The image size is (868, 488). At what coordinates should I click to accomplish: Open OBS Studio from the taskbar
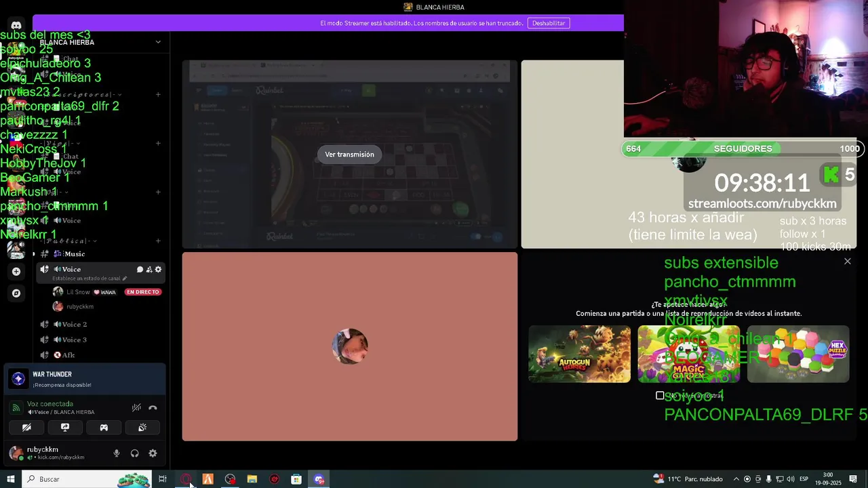[x=231, y=479]
